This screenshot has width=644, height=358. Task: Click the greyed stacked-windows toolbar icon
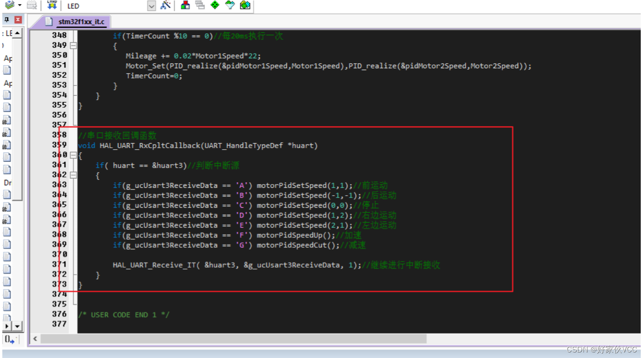pyautogui.click(x=200, y=5)
